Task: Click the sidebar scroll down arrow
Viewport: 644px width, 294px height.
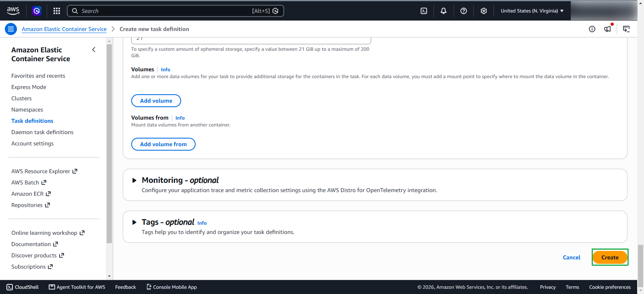Action: coord(109,276)
